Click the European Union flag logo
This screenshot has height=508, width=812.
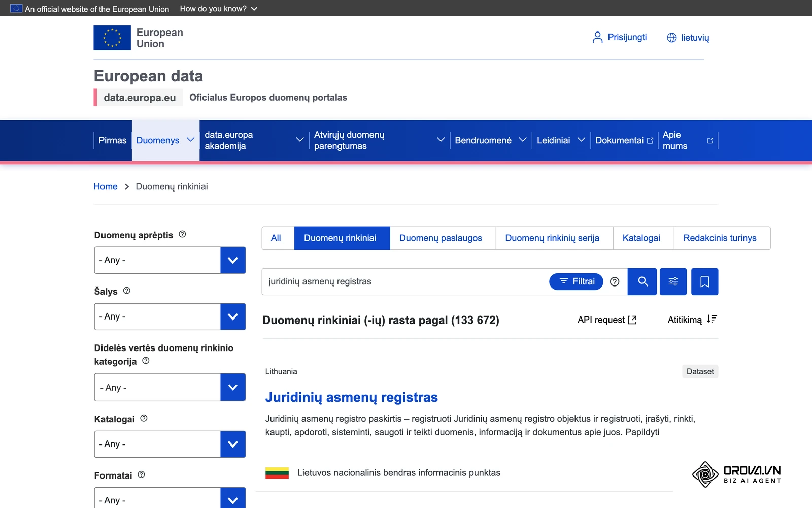(x=112, y=38)
